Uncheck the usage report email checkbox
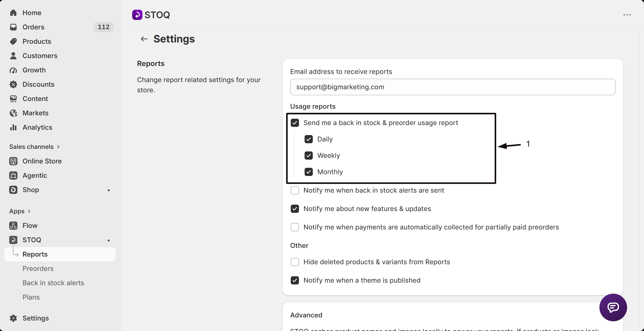 pyautogui.click(x=295, y=123)
